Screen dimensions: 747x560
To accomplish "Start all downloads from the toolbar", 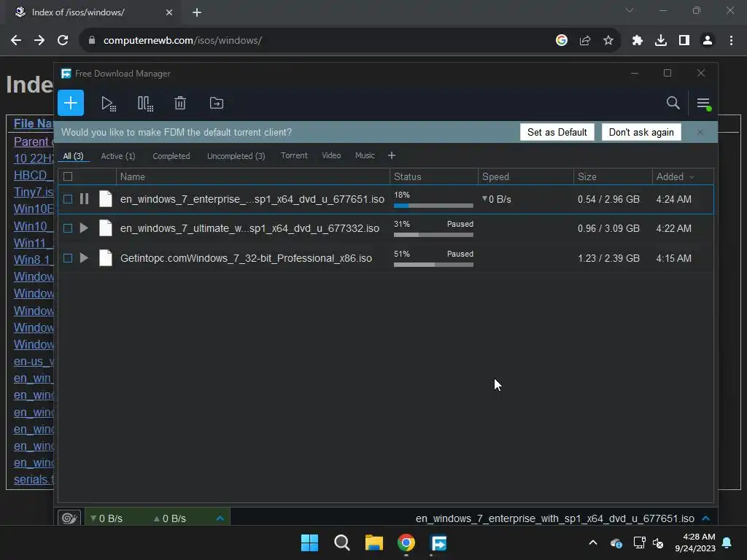I will [109, 104].
